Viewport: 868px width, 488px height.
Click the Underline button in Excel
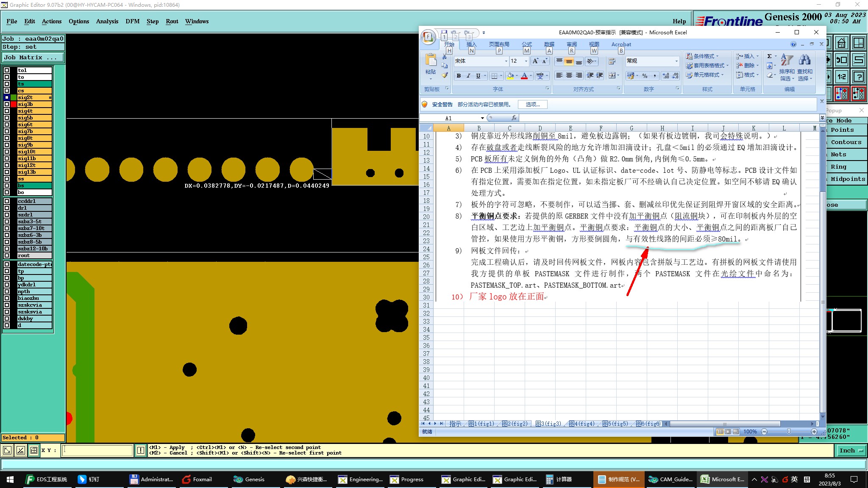[478, 76]
